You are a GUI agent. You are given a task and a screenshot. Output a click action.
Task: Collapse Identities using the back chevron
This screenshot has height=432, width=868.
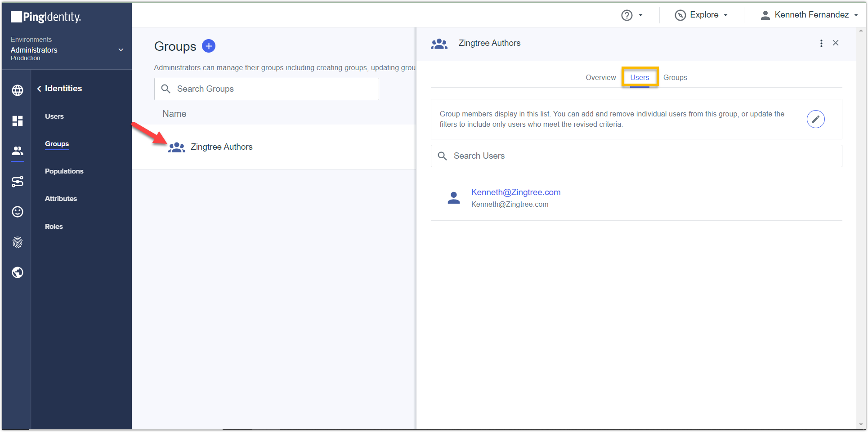(x=40, y=89)
